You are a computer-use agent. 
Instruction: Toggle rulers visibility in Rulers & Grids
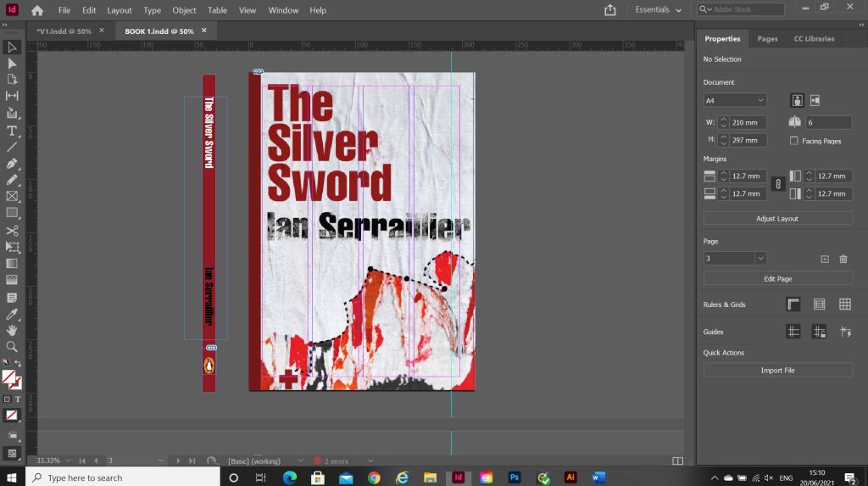tap(793, 304)
